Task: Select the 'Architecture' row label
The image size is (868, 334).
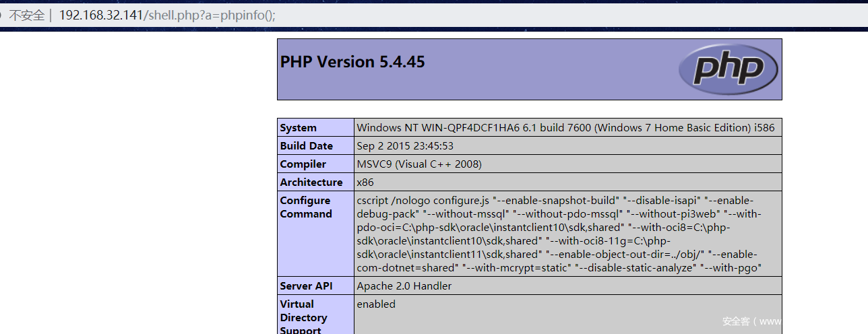Action: (311, 182)
